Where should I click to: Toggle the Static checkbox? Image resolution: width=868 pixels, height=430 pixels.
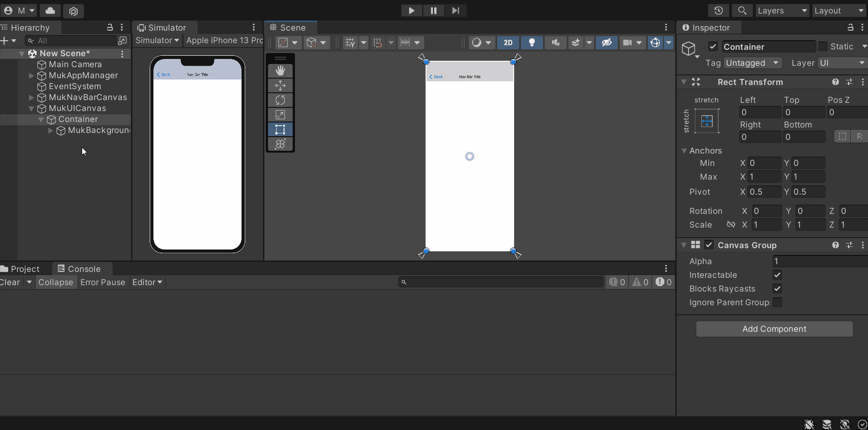point(823,47)
